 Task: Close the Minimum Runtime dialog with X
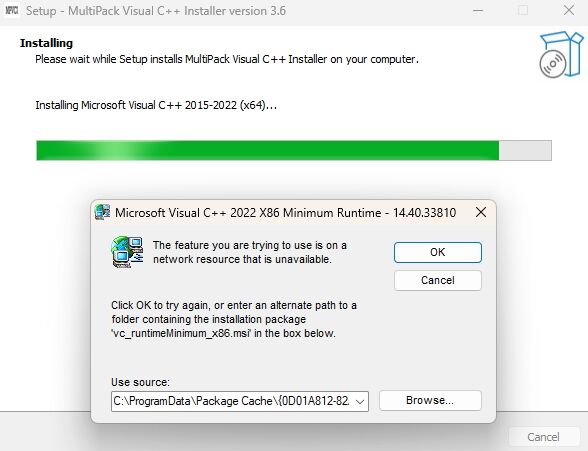pos(480,213)
